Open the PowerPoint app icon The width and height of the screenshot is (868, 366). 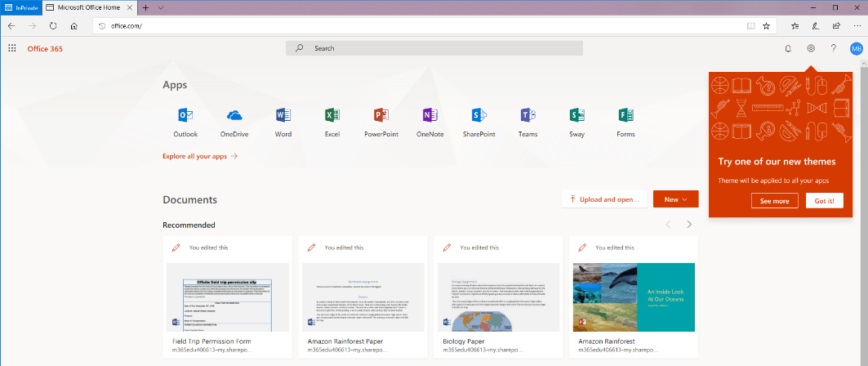381,115
